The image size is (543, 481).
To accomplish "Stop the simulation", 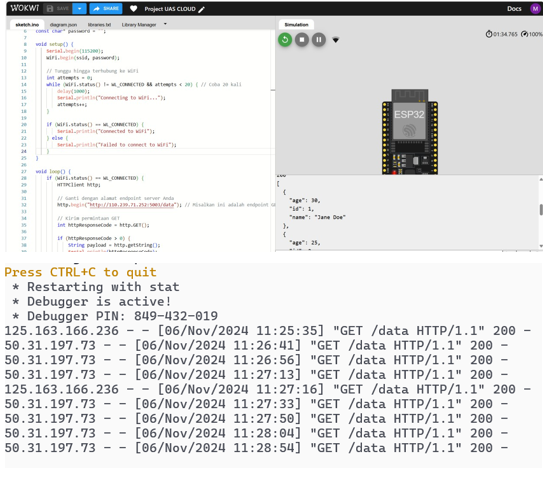I will pos(302,40).
